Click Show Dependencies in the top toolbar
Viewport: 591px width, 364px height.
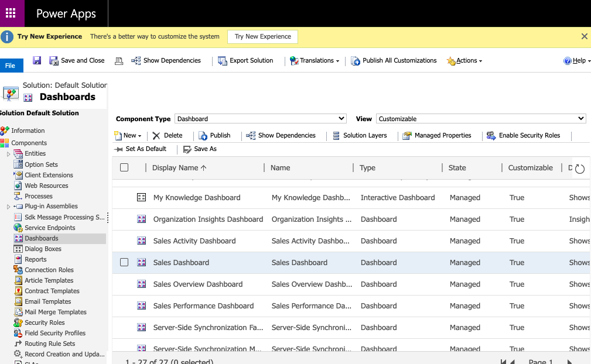coord(166,61)
